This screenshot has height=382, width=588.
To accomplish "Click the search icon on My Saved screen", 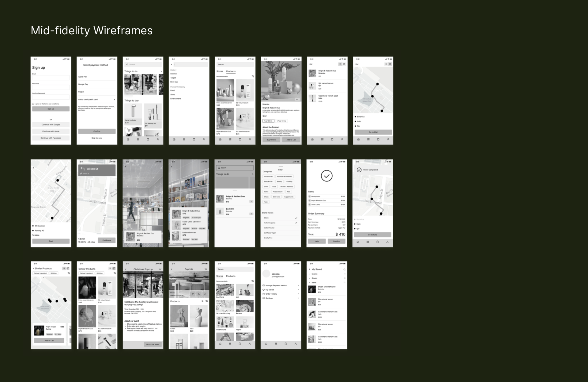I will click(344, 269).
